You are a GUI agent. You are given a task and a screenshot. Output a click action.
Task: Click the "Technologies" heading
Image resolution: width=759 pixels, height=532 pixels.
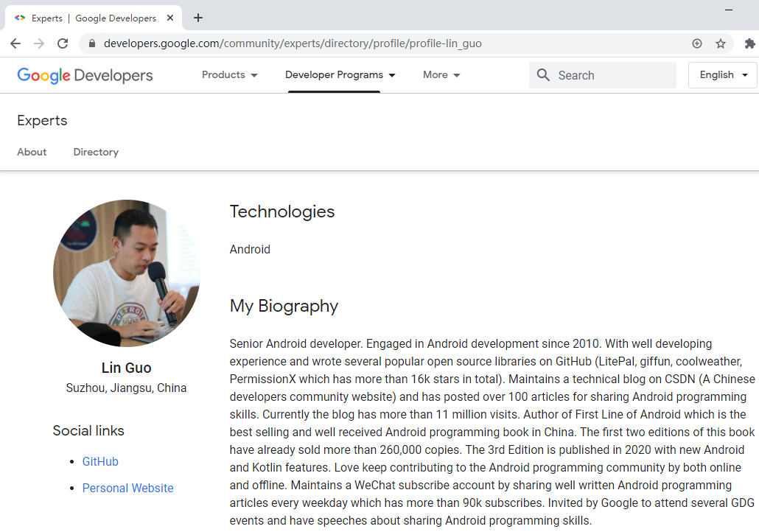pos(282,211)
